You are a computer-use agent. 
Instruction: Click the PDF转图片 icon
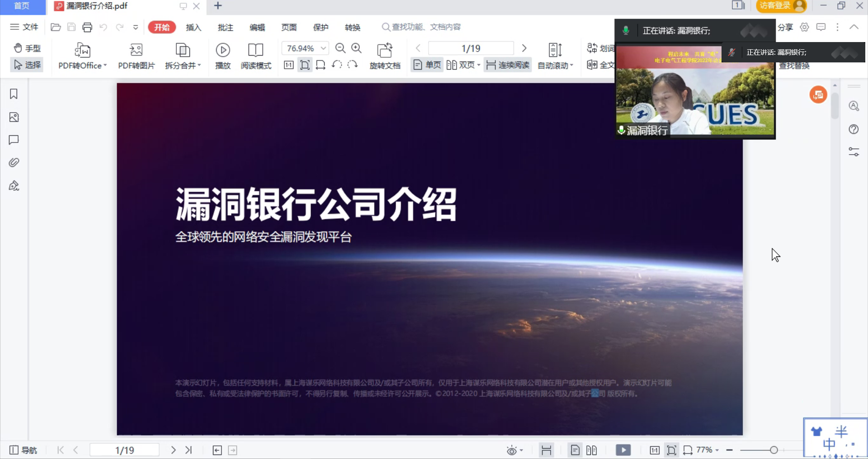pyautogui.click(x=136, y=50)
